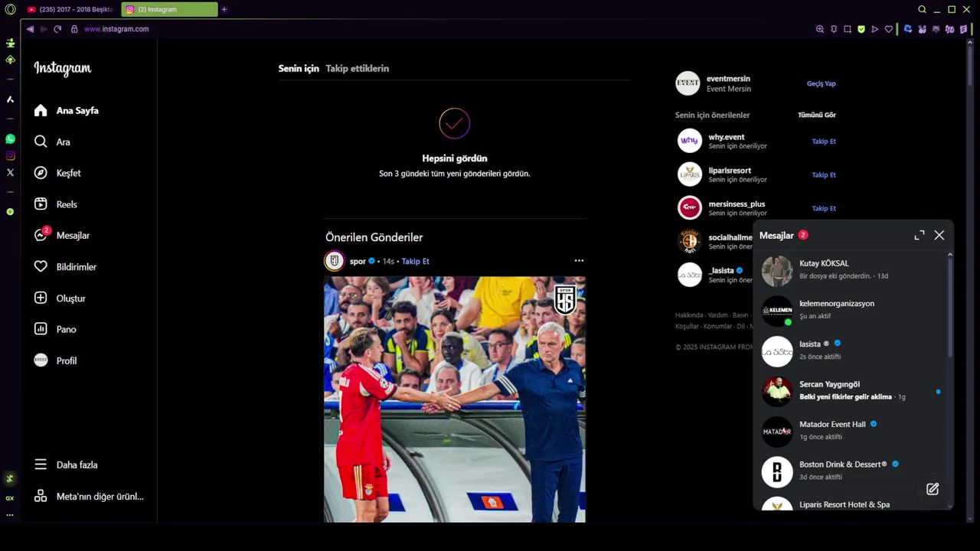Switch to the Takip ettiklerin feed tab

tap(358, 68)
